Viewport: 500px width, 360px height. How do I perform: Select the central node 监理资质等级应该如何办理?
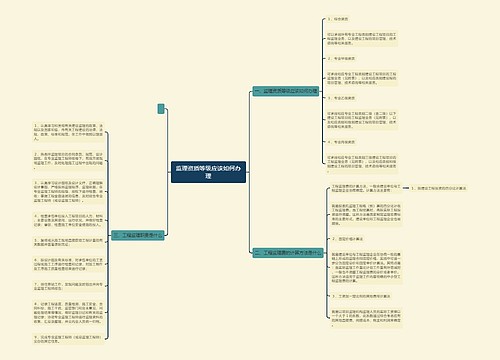[x=208, y=172]
